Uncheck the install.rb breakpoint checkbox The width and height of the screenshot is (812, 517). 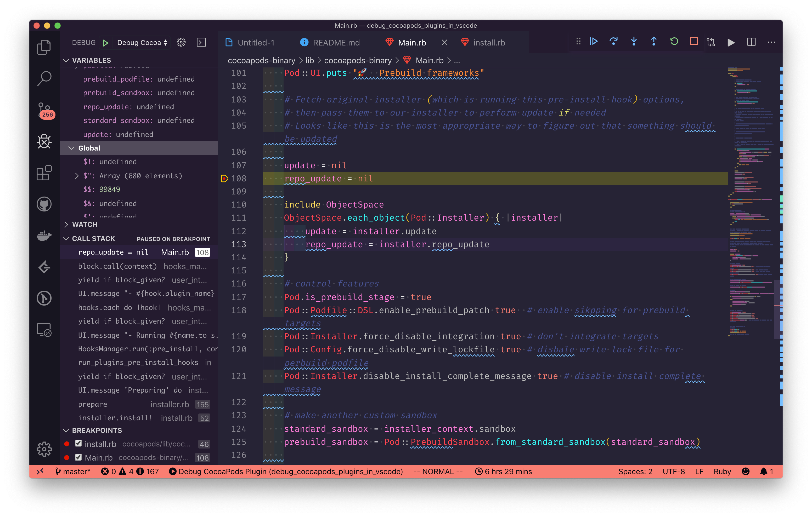[x=78, y=444]
